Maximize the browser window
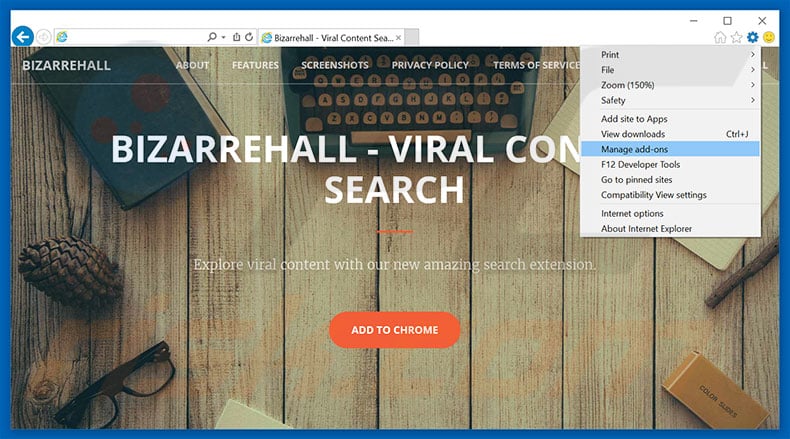Image resolution: width=790 pixels, height=439 pixels. pos(728,21)
